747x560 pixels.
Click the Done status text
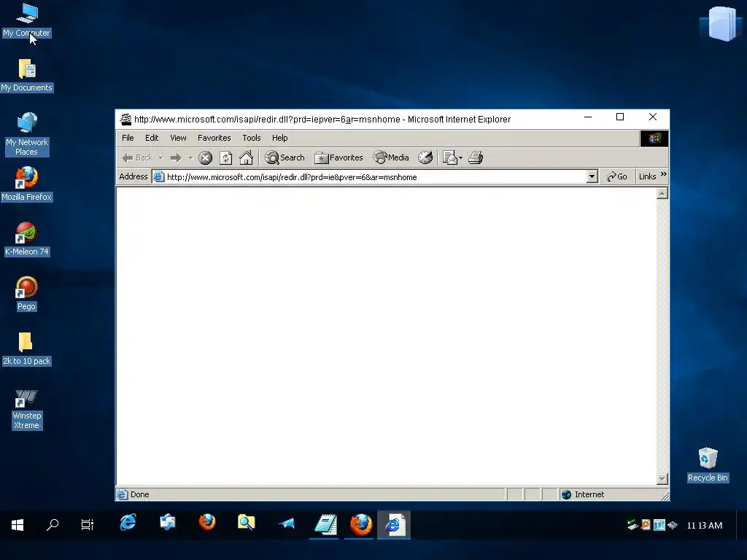(139, 494)
